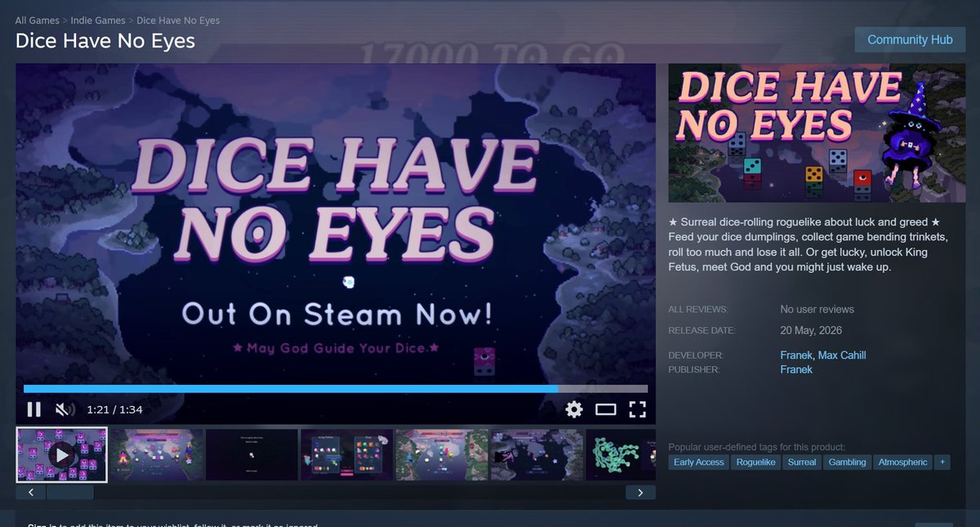The image size is (980, 527).
Task: Open the green blob map thumbnail
Action: tap(621, 454)
